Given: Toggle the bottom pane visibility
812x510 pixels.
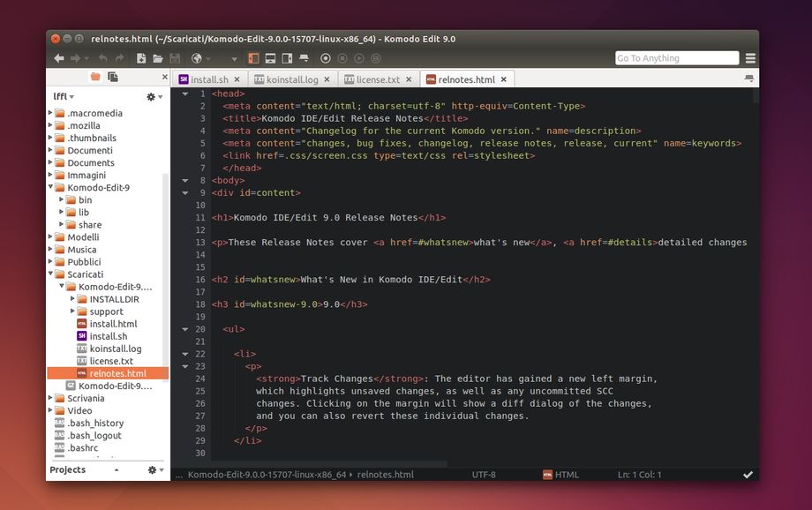Looking at the screenshot, I should [x=270, y=58].
